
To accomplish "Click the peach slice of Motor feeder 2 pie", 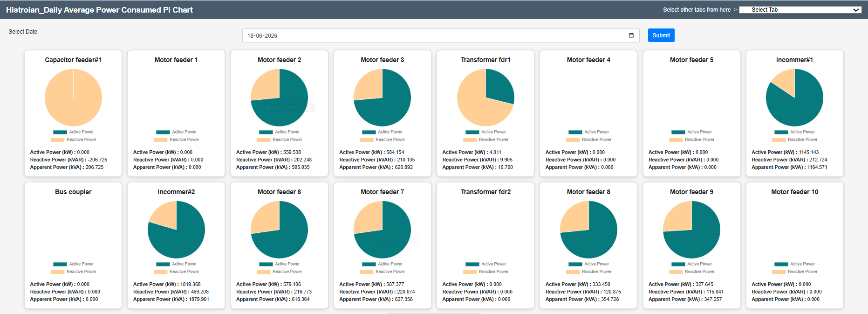I will click(x=268, y=86).
